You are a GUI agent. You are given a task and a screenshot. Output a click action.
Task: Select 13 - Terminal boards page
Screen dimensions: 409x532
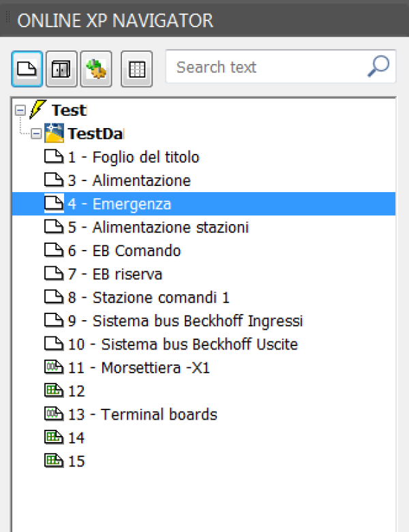tap(142, 415)
